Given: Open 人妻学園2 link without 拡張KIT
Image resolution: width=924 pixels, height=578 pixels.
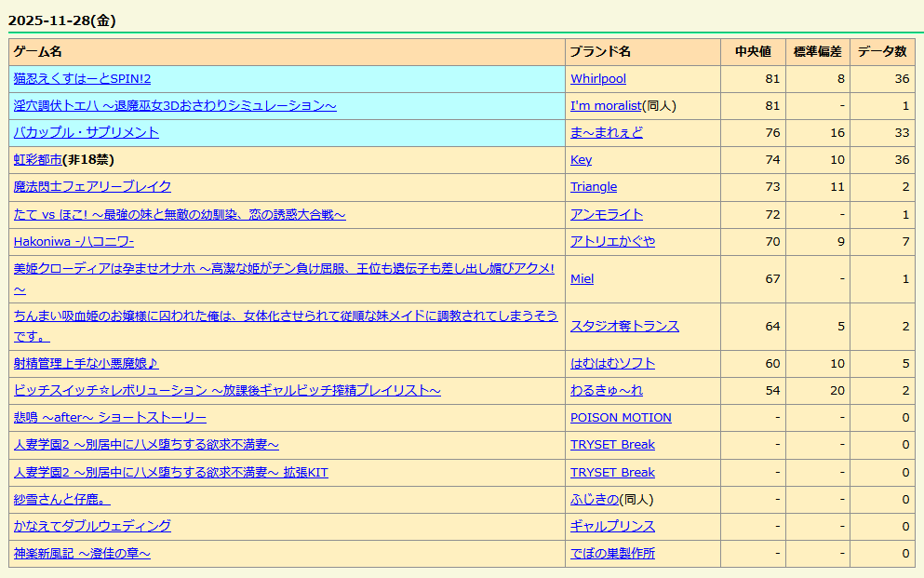Looking at the screenshot, I should point(146,444).
